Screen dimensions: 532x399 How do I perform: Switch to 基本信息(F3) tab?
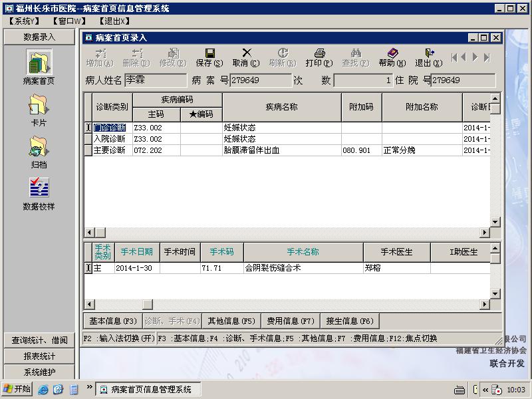pos(113,321)
